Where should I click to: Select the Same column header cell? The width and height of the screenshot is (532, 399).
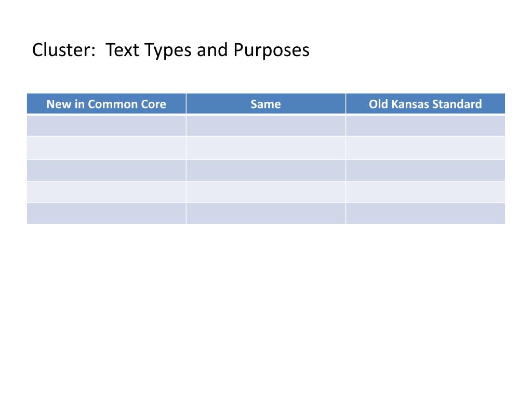pos(266,104)
